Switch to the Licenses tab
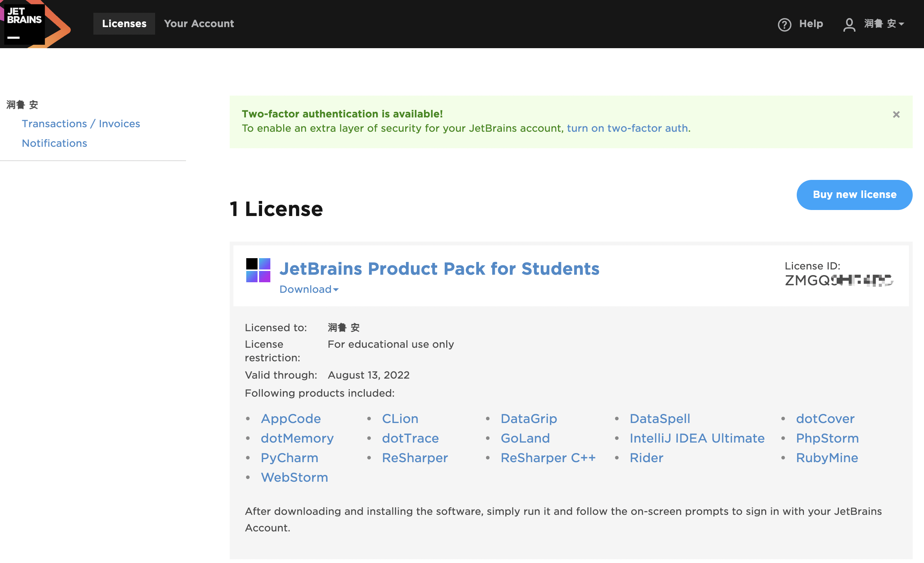 click(124, 23)
